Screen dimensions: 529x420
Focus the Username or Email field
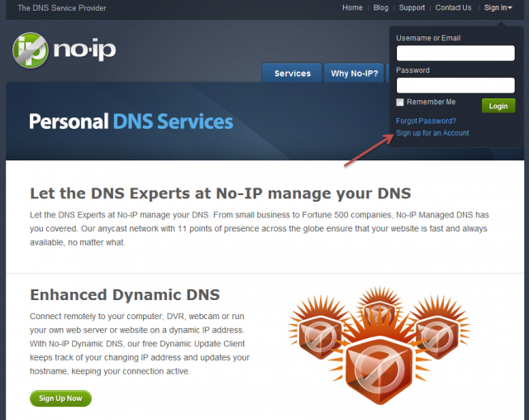tap(455, 53)
